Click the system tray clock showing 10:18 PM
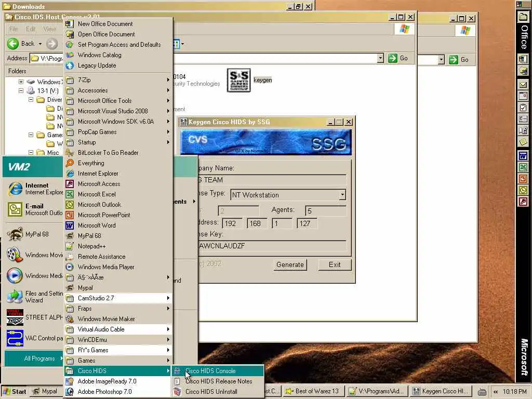 515,392
